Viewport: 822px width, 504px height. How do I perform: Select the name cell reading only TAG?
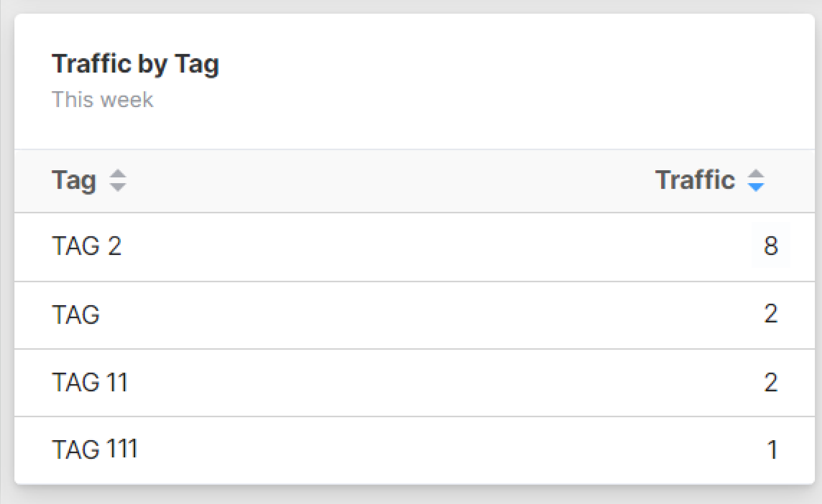click(x=75, y=314)
